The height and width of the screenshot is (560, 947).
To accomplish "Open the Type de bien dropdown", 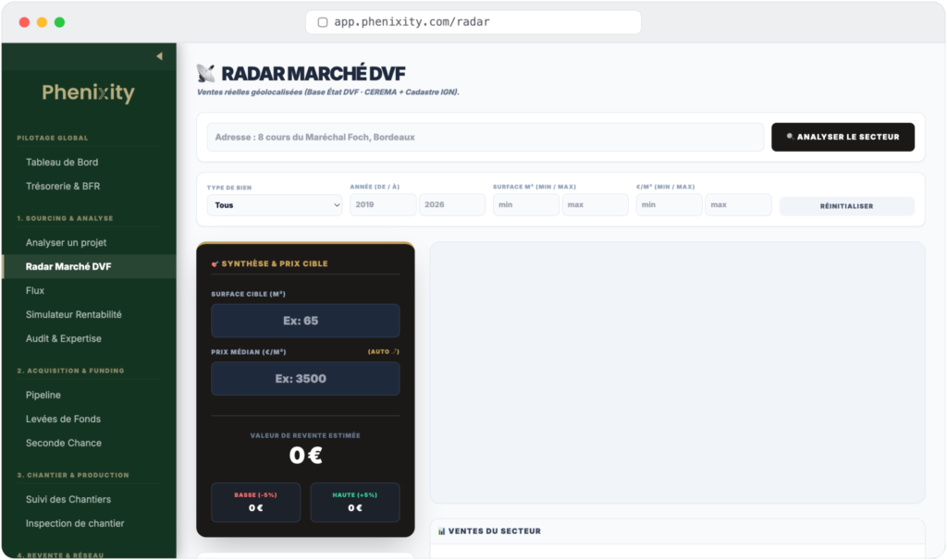I will [274, 205].
